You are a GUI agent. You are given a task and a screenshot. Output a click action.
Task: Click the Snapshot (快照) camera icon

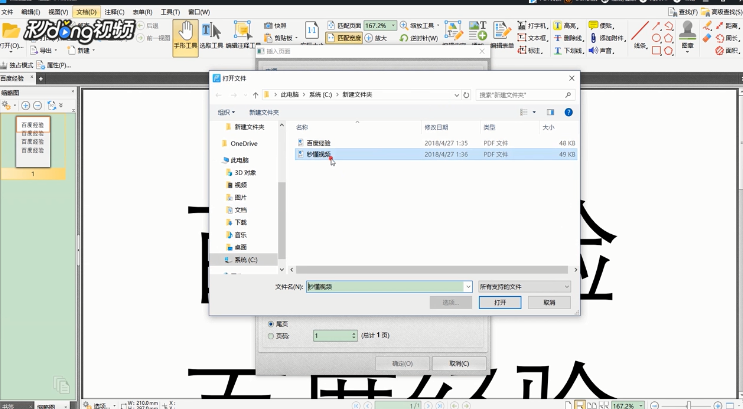click(x=268, y=26)
